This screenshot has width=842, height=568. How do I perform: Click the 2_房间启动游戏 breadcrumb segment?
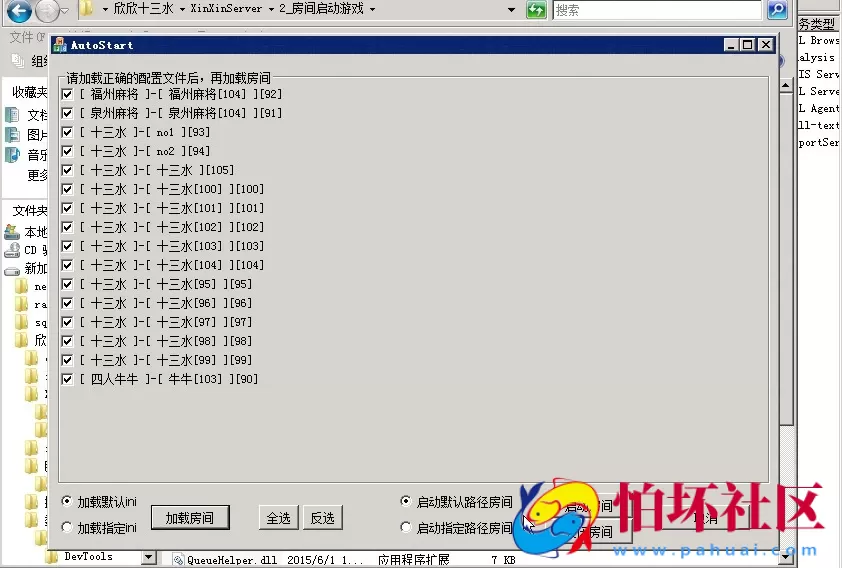click(321, 9)
